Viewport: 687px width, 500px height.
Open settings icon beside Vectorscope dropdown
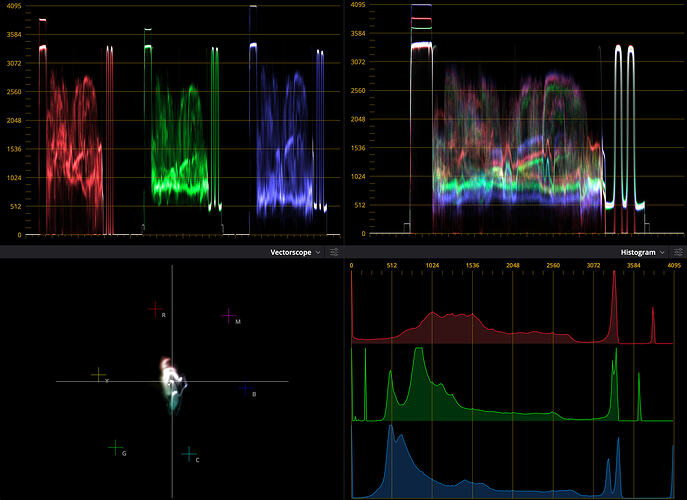(334, 252)
